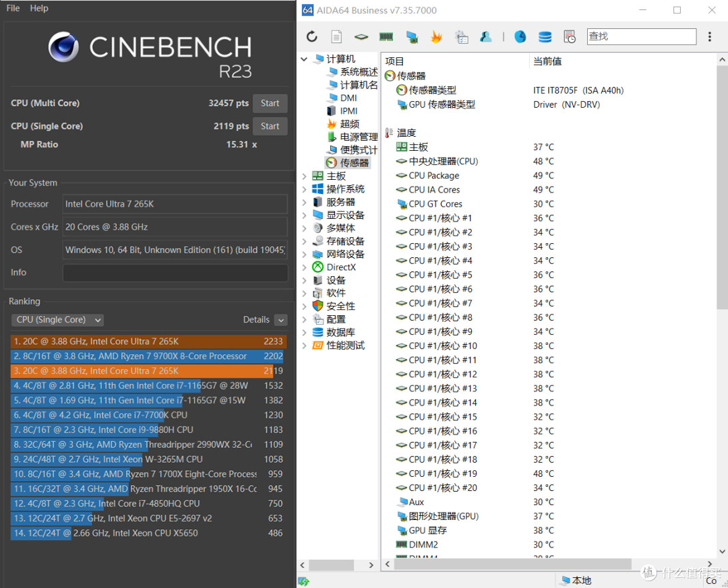Expand the 主板 tree node
The image size is (728, 588).
[x=304, y=176]
